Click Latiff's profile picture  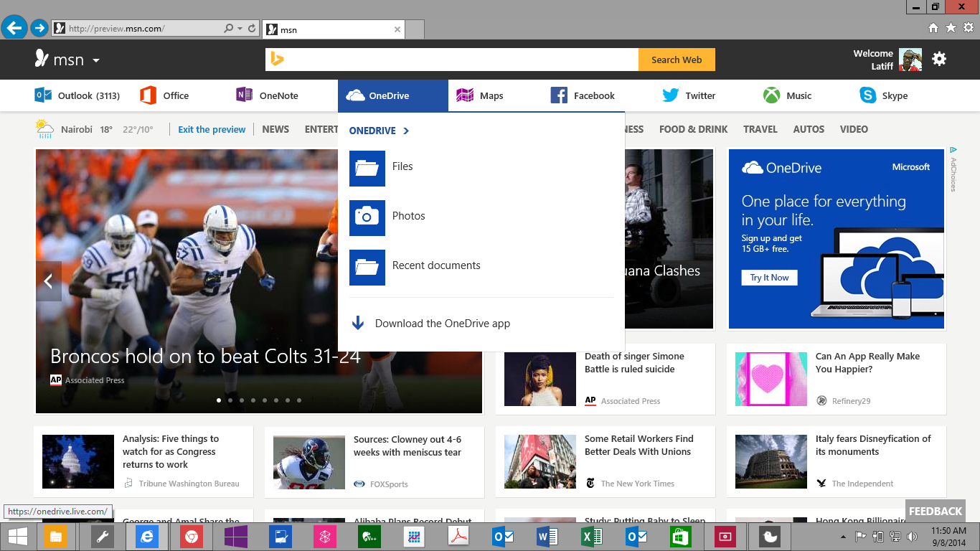910,60
